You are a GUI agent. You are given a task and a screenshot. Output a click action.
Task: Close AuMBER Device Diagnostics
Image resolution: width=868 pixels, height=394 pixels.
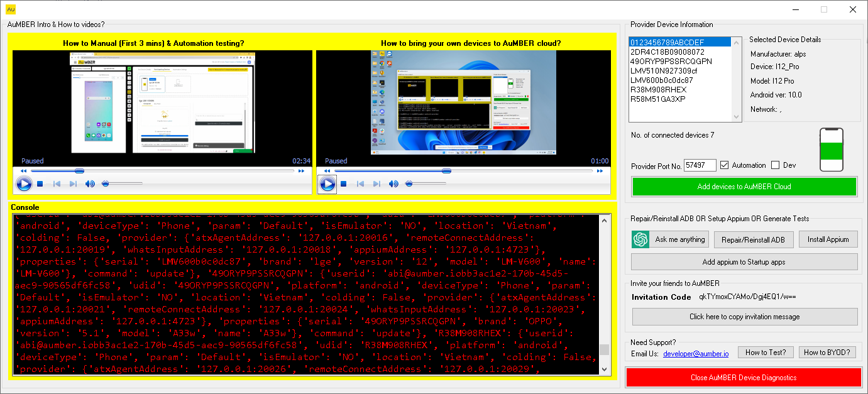click(x=744, y=378)
